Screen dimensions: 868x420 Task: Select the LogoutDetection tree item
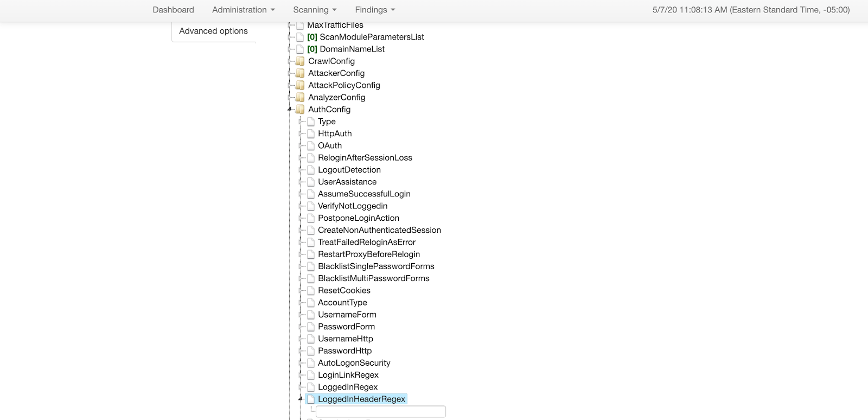(x=349, y=170)
